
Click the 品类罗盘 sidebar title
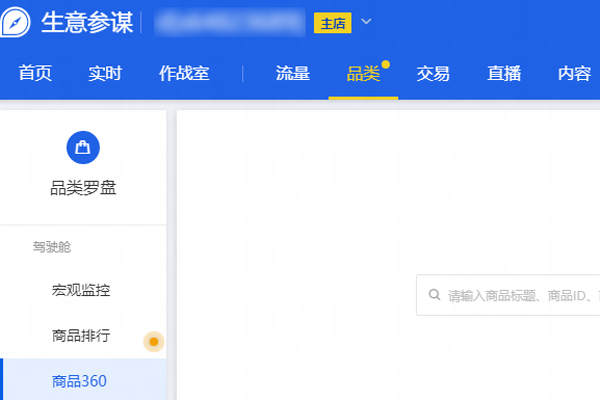pyautogui.click(x=83, y=186)
